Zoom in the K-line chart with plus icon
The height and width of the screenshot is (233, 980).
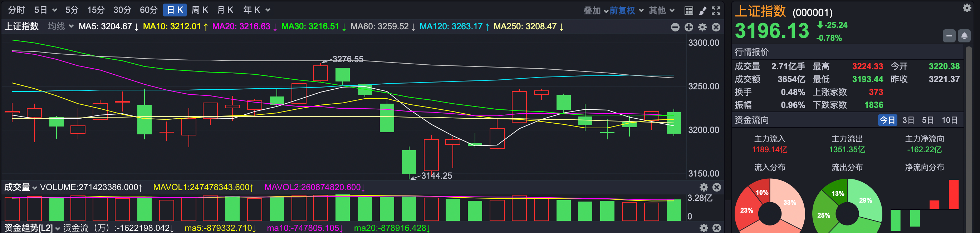(689, 27)
